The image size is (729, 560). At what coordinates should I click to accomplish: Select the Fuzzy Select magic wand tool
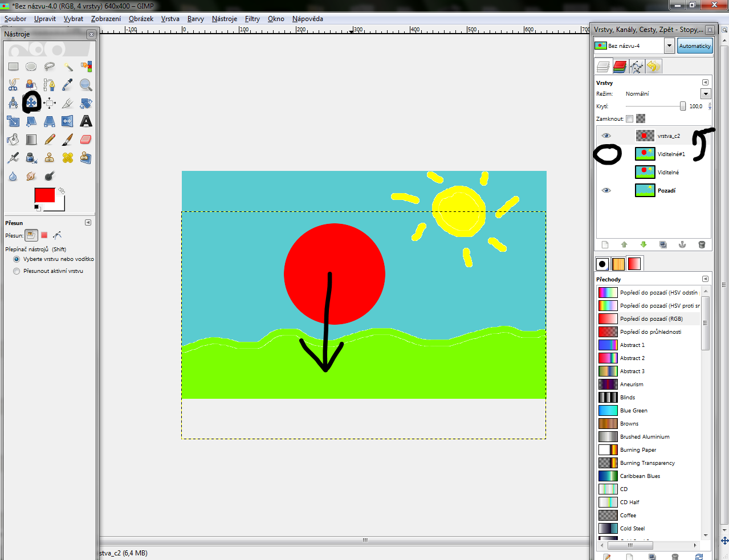[68, 67]
